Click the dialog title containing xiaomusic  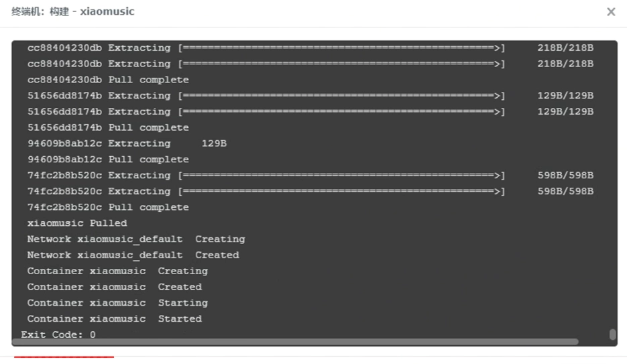73,11
